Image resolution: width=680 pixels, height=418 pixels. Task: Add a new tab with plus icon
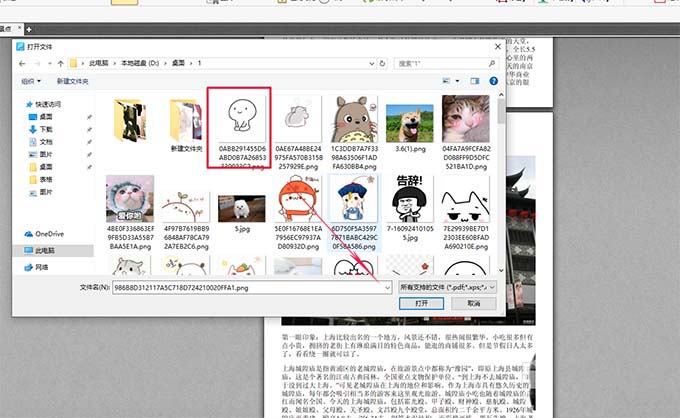click(x=29, y=29)
